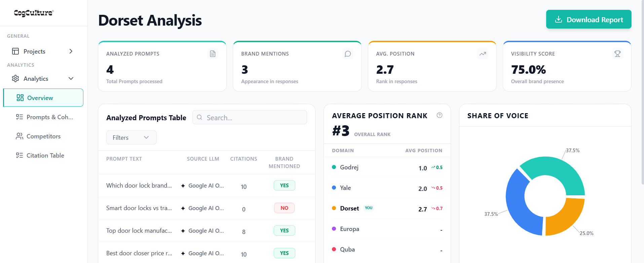644x263 pixels.
Task: Click the document icon in Analyzed Prompts card
Action: (x=213, y=54)
